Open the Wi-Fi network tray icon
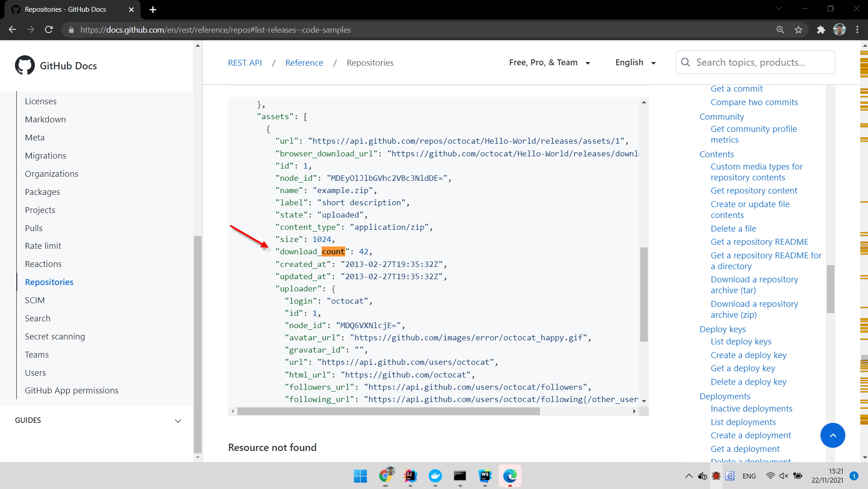 [770, 476]
